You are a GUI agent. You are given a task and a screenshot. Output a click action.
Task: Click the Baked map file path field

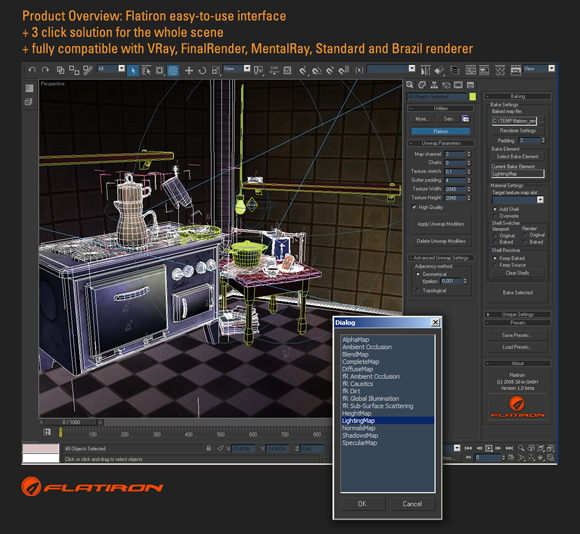(514, 121)
